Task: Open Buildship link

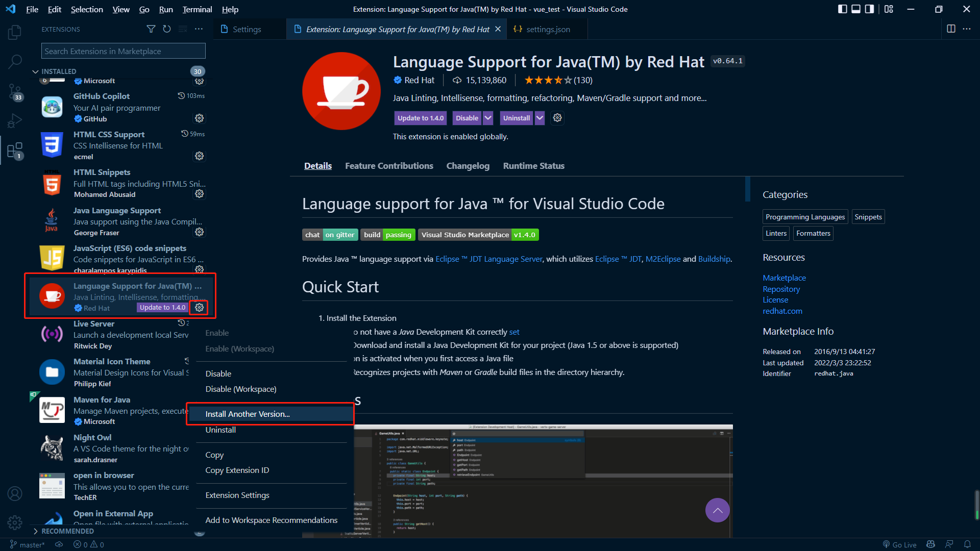Action: pyautogui.click(x=714, y=259)
